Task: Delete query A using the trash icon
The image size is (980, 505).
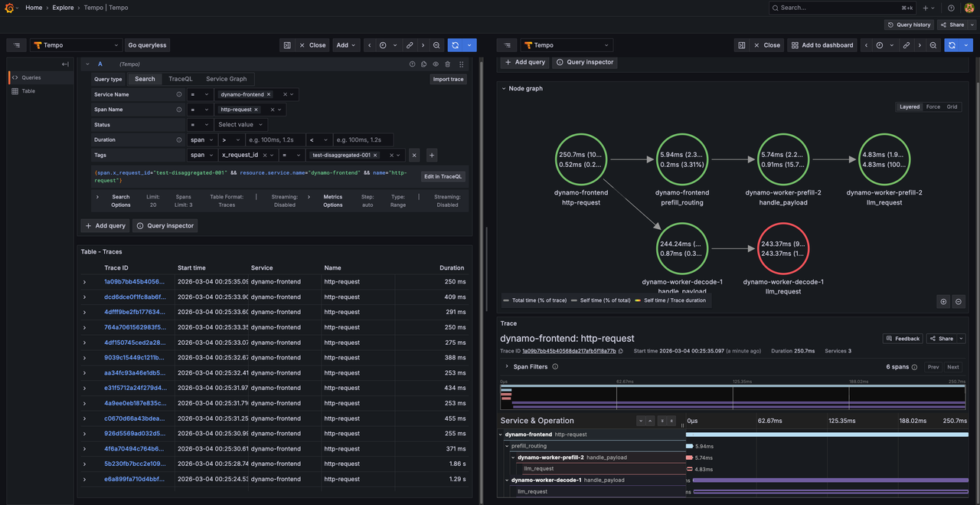Action: click(x=448, y=64)
